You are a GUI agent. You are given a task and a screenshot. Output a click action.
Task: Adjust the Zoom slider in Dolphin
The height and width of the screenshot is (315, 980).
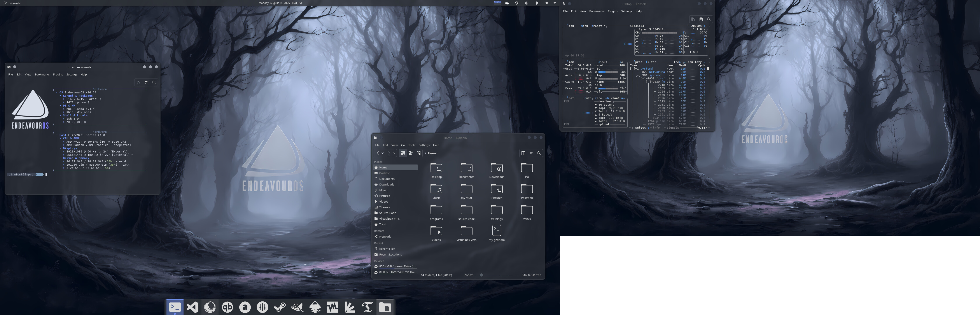click(x=481, y=275)
